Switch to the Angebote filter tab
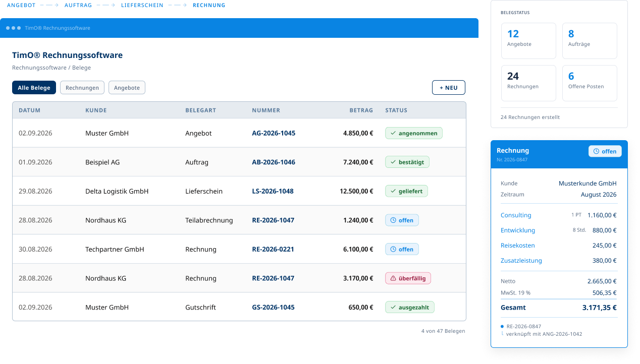This screenshot has height=364, width=640. [127, 88]
